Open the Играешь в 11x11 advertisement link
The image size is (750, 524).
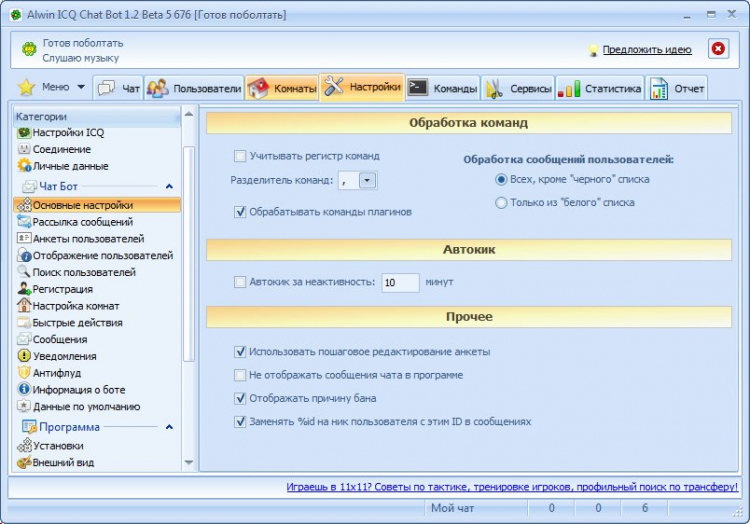(512, 487)
